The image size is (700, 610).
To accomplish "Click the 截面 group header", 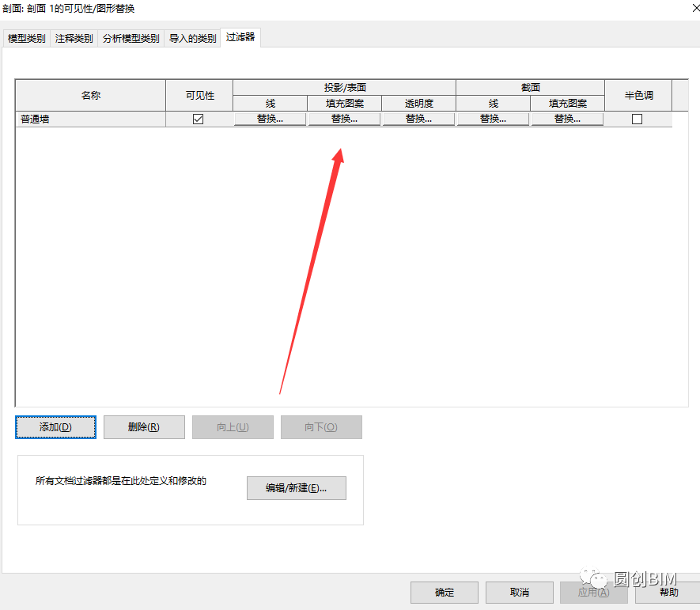I will 531,88.
